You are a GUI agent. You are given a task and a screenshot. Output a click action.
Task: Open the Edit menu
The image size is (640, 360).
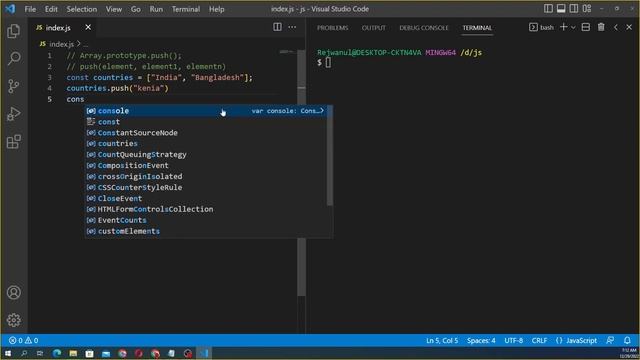point(51,9)
